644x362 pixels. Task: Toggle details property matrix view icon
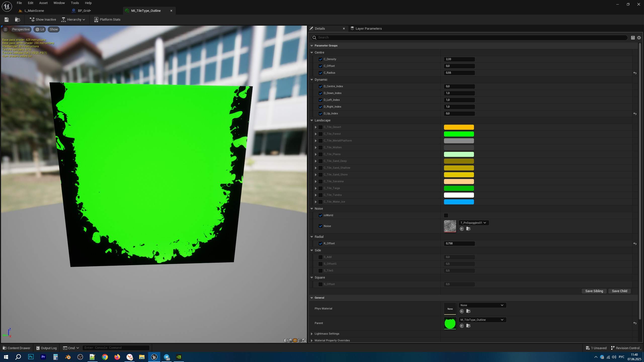633,38
